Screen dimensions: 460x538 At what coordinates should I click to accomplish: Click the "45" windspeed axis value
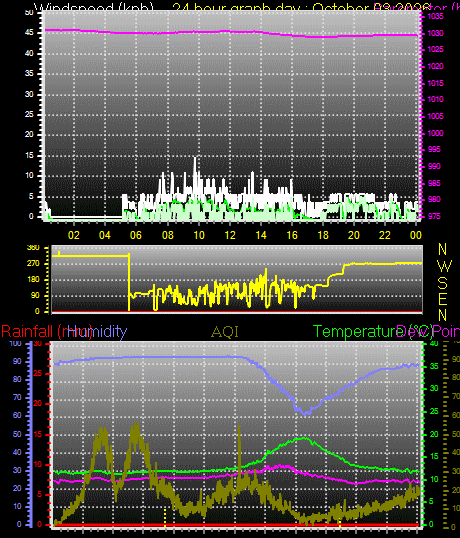pyautogui.click(x=30, y=33)
